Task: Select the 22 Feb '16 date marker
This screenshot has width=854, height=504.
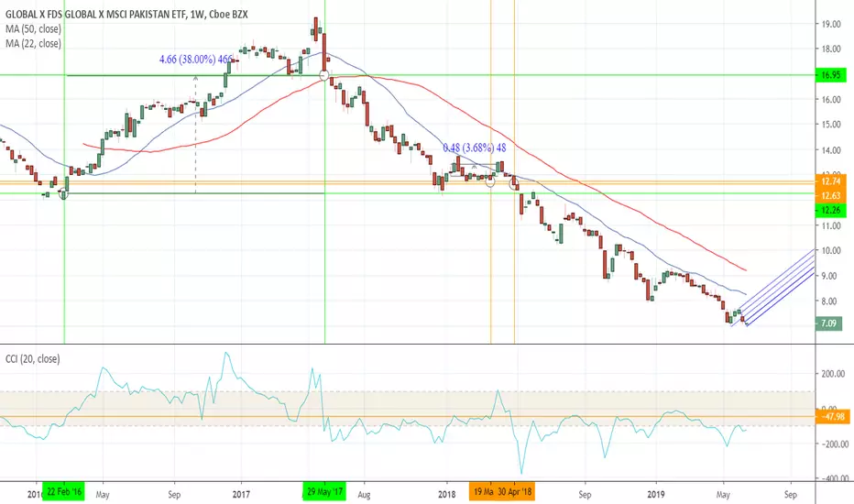Action: coord(64,492)
